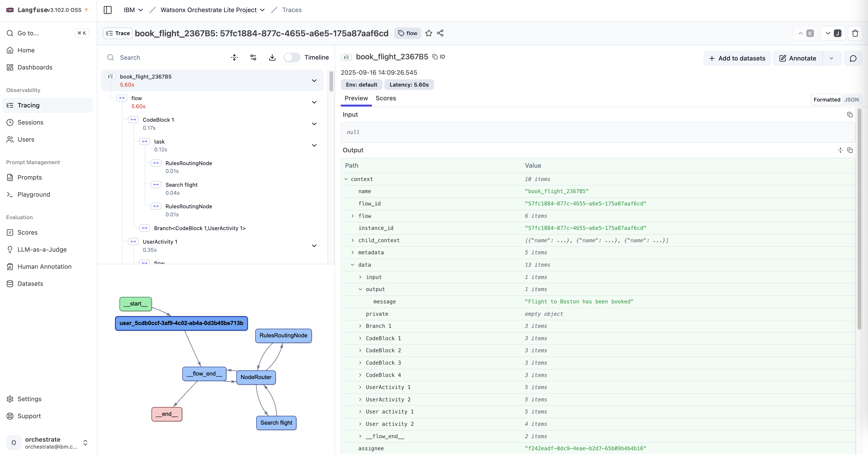Click the collapse all observations icon
This screenshot has height=455, width=868.
coord(234,58)
